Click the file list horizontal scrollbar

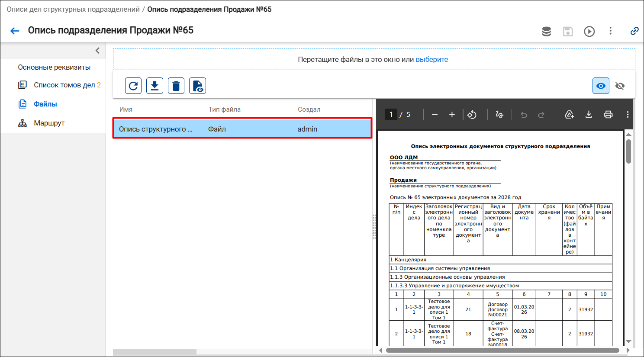155,352
